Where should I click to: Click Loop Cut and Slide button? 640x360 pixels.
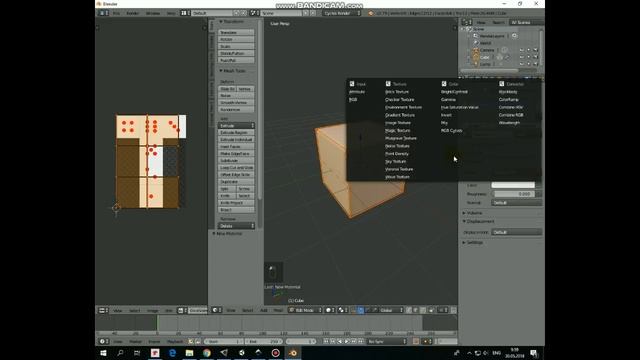(236, 168)
